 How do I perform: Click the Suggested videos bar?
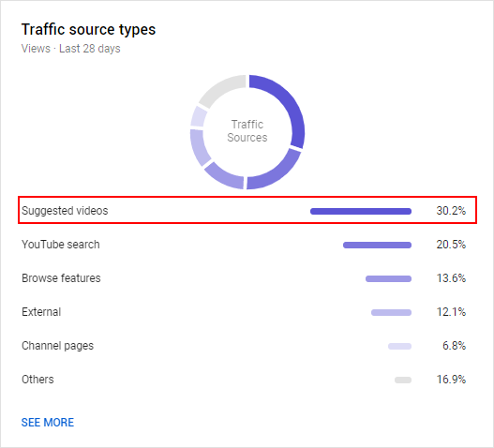click(x=361, y=211)
